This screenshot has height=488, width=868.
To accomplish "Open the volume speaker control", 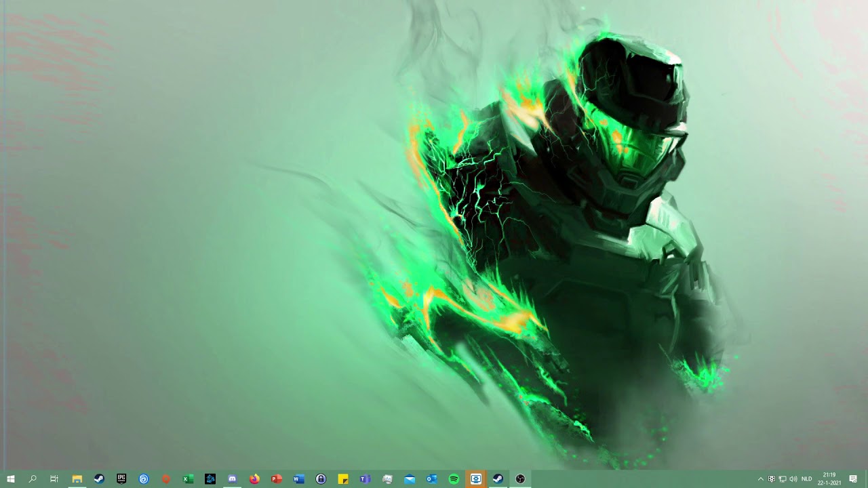I will [x=793, y=479].
